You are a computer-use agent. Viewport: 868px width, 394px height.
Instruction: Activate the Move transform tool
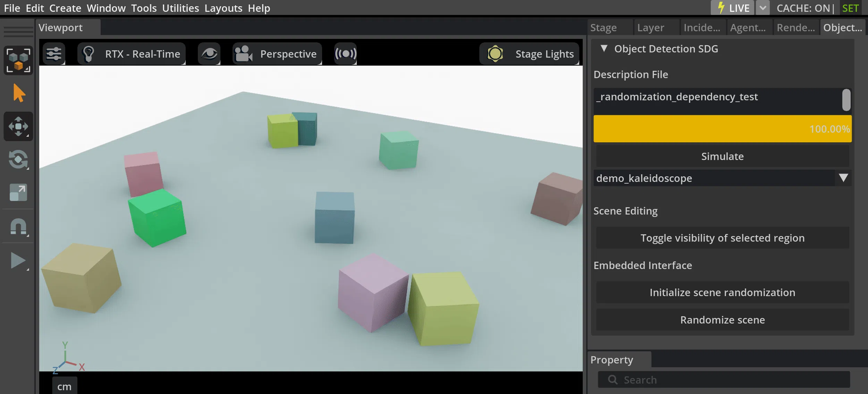(x=18, y=126)
